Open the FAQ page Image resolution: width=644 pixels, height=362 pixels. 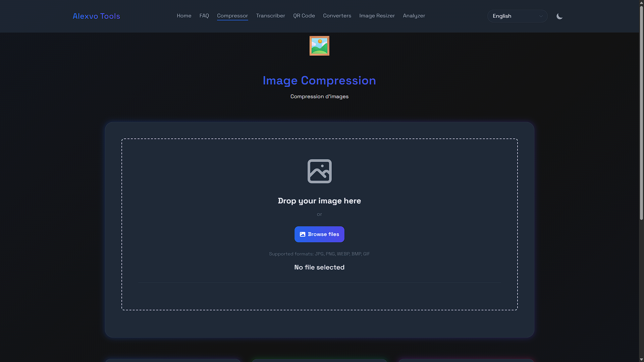click(x=204, y=16)
